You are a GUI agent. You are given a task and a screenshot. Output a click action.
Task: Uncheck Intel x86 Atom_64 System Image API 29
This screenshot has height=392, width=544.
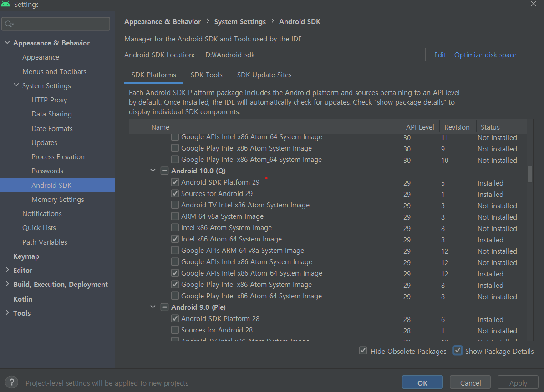[175, 239]
